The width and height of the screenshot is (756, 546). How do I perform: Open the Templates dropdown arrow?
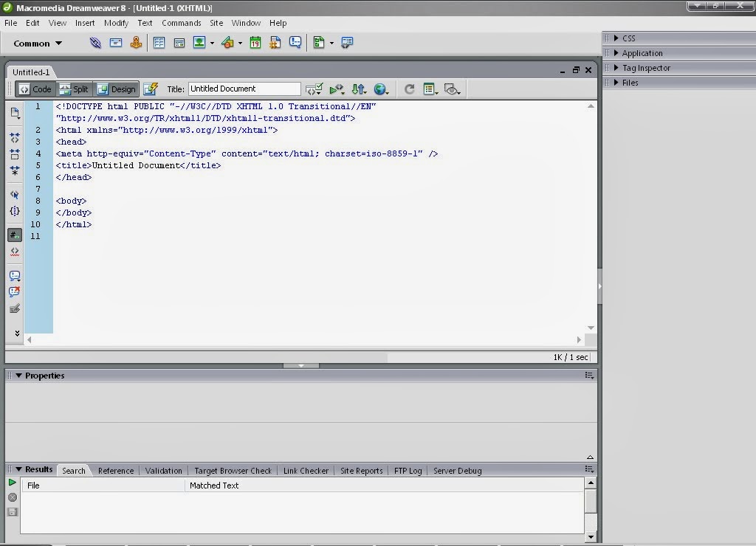pos(331,44)
